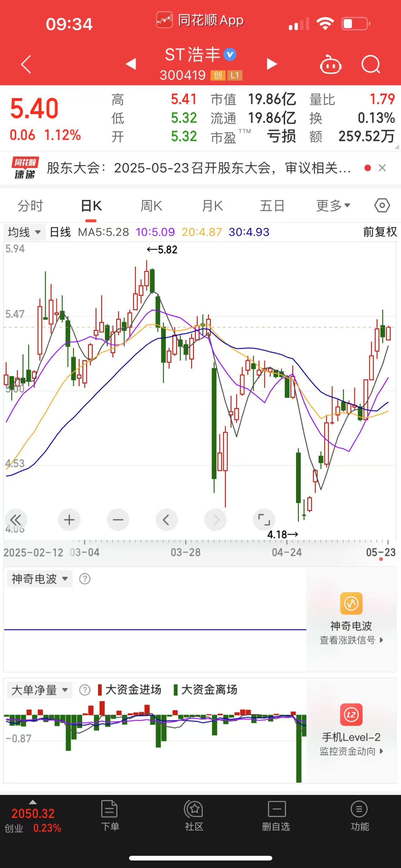This screenshot has width=401, height=868.
Task: Open 社区 community in bottom bar
Action: coord(194,815)
